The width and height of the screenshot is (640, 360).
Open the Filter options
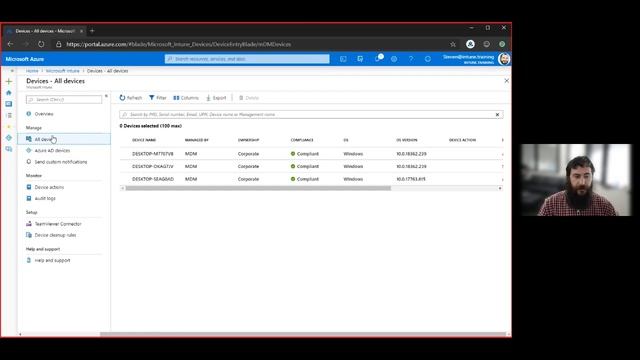(x=158, y=98)
